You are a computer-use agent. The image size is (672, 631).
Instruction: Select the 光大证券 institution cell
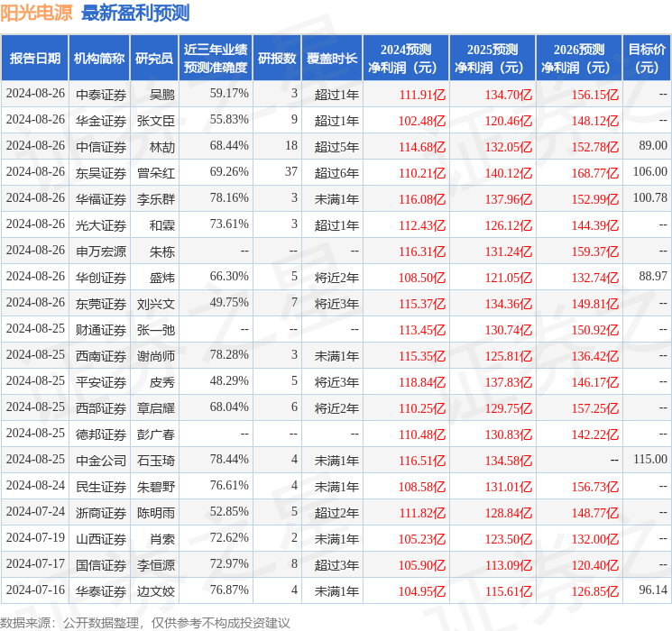(x=101, y=224)
